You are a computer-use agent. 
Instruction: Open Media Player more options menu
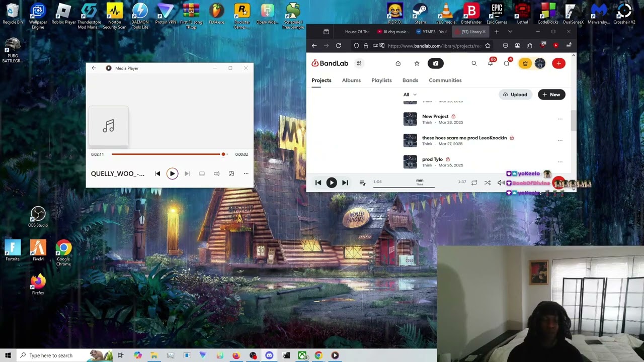246,173
